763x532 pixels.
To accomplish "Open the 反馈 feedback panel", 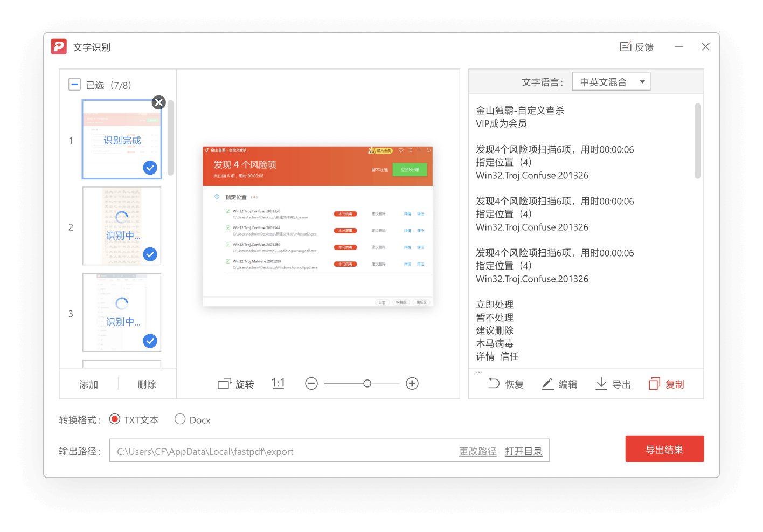I will coord(636,47).
